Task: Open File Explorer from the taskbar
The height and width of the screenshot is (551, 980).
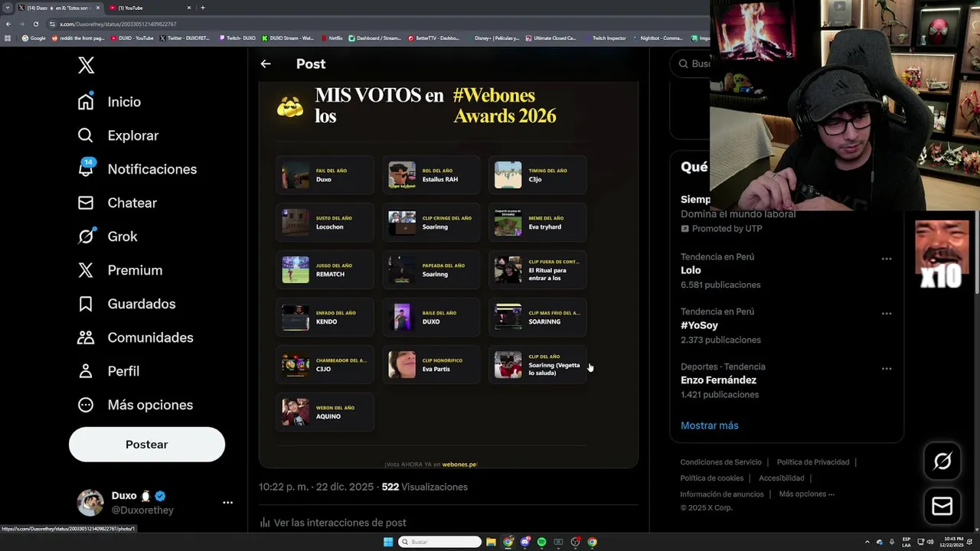Action: click(491, 542)
